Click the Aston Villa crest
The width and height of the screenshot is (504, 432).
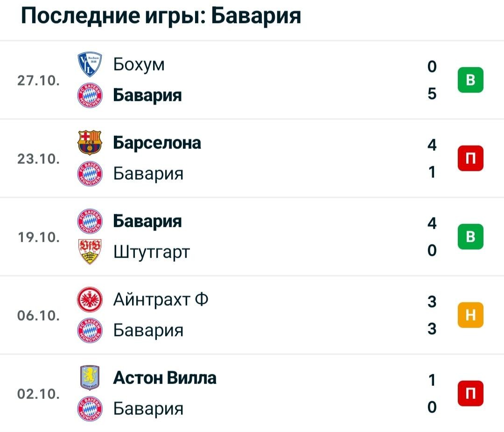(90, 378)
